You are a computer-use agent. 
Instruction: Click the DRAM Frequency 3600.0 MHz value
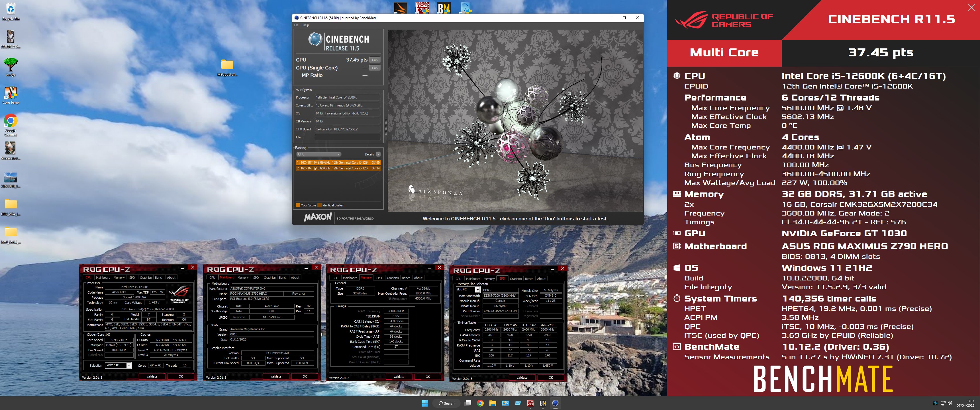[396, 311]
